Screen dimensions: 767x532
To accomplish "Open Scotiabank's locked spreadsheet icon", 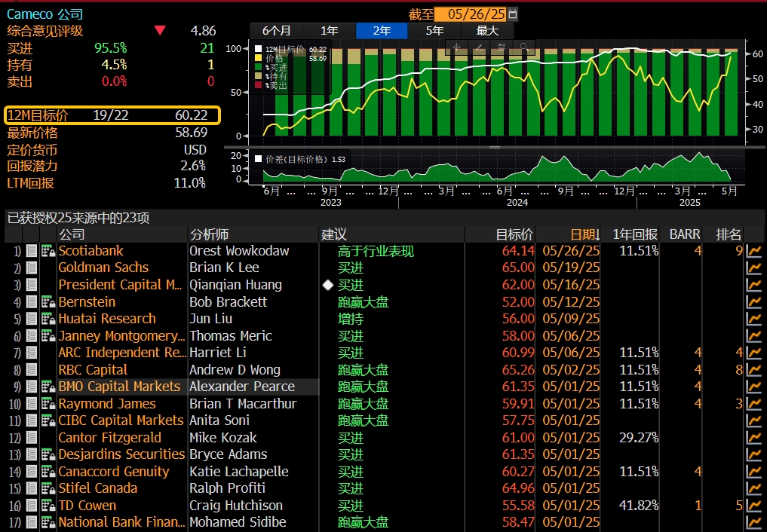I will pos(48,251).
